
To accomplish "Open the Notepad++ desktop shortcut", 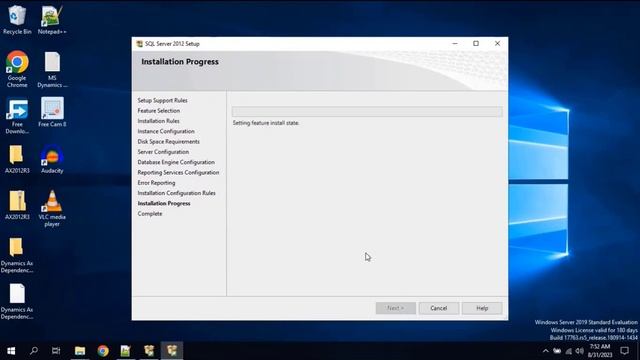I will click(x=52, y=20).
